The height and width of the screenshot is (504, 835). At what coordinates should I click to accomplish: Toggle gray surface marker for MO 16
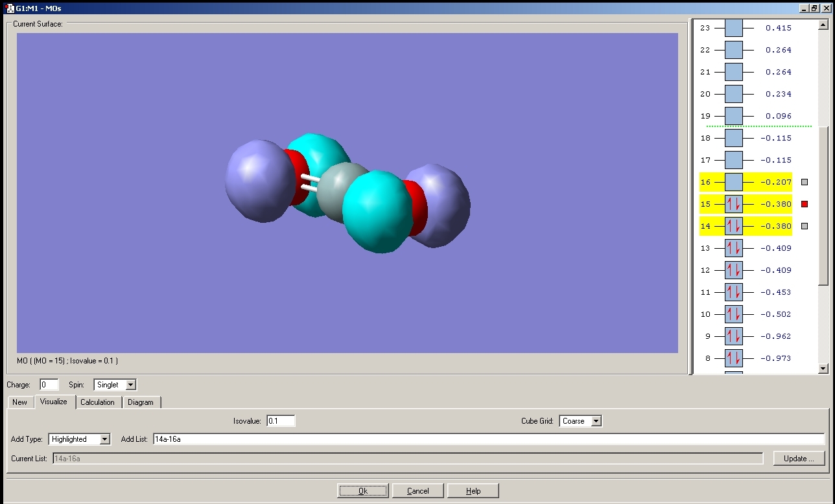805,182
